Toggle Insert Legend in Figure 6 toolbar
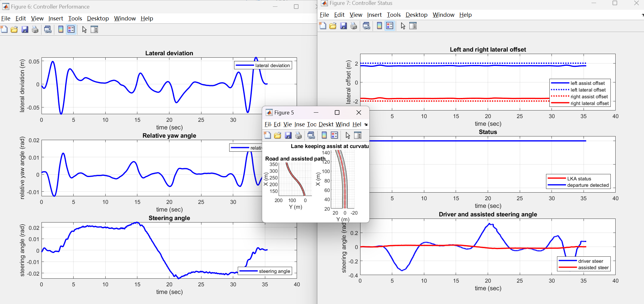The image size is (644, 304). [x=71, y=29]
